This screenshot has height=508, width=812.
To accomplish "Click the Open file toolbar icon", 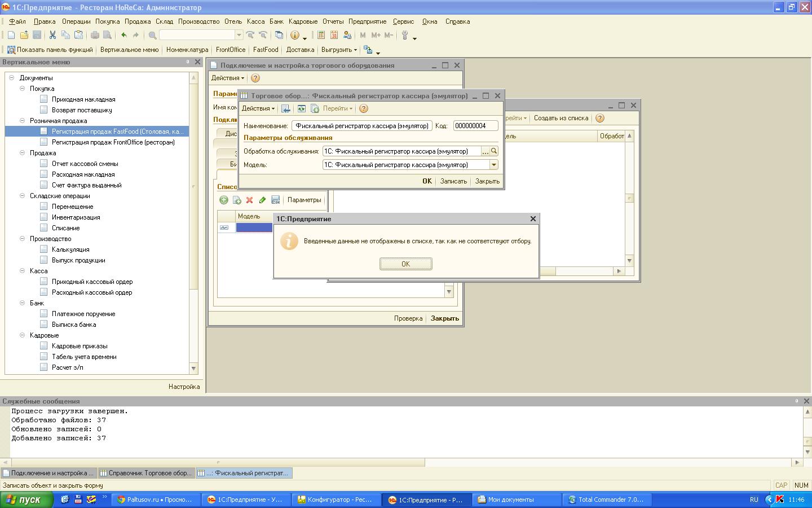I will click(24, 35).
